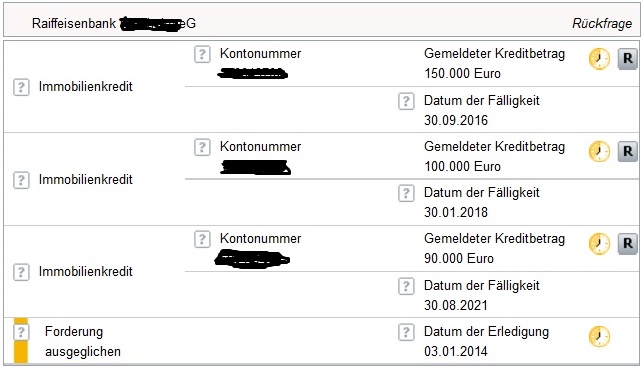Viewport: 643px width, 367px height.
Task: Open the help icon next to the second Immobilienkredit
Action: click(x=21, y=180)
